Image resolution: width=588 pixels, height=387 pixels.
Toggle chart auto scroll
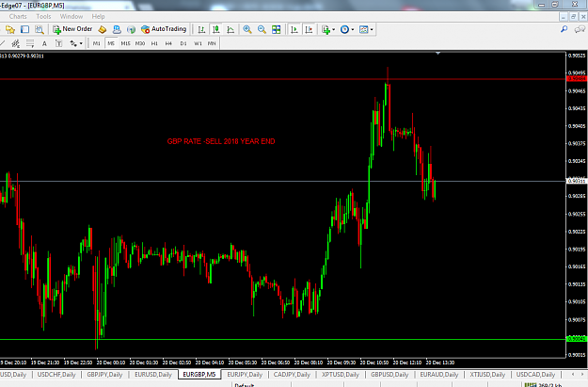(294, 29)
